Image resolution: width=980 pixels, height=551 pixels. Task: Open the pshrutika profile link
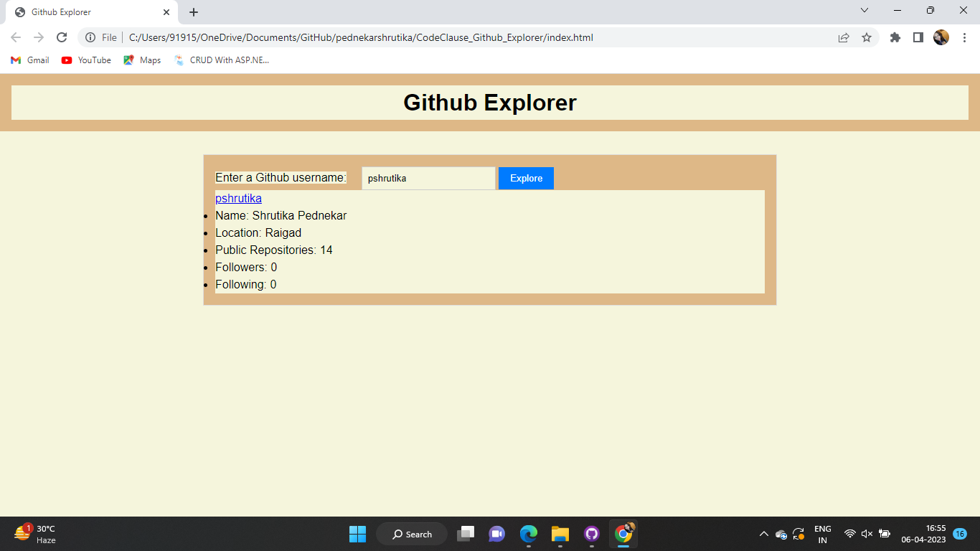pos(238,198)
